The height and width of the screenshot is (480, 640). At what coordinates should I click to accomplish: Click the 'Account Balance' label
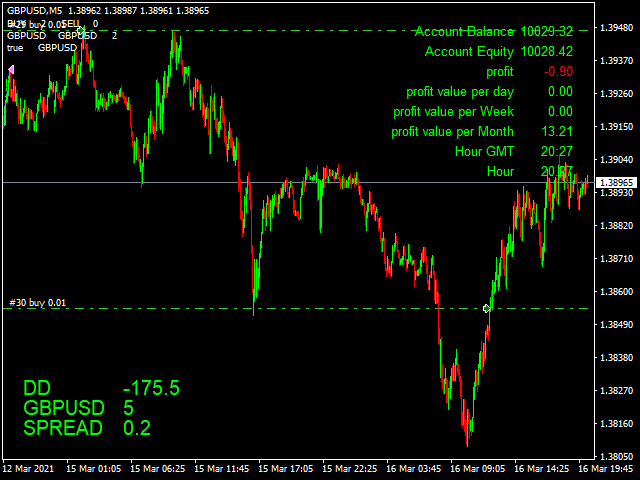pos(464,31)
